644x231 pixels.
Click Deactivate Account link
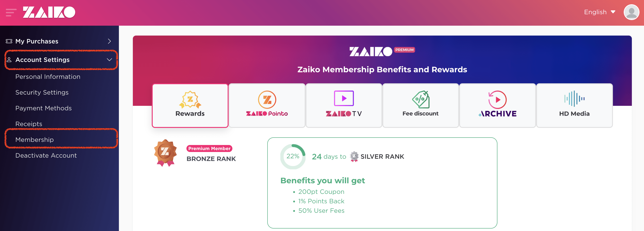[46, 156]
